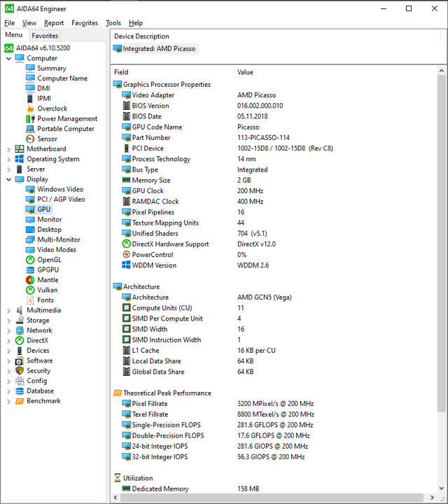The width and height of the screenshot is (448, 504).
Task: Expand the Motherboard tree node
Action: click(8, 149)
